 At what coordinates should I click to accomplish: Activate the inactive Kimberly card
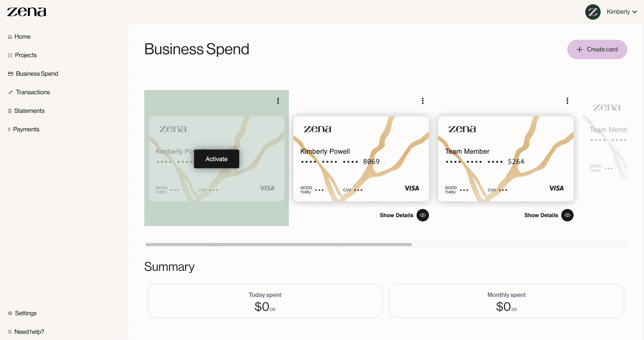[x=217, y=159]
